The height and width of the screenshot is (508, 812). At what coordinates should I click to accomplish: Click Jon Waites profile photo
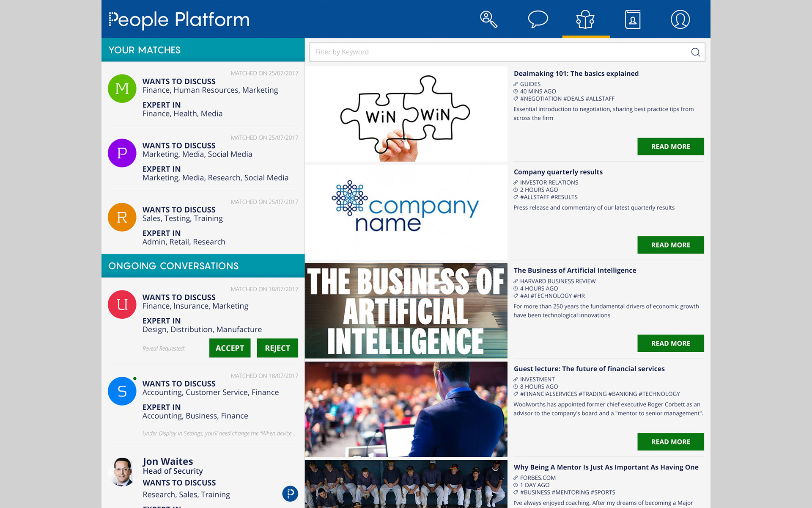point(122,472)
